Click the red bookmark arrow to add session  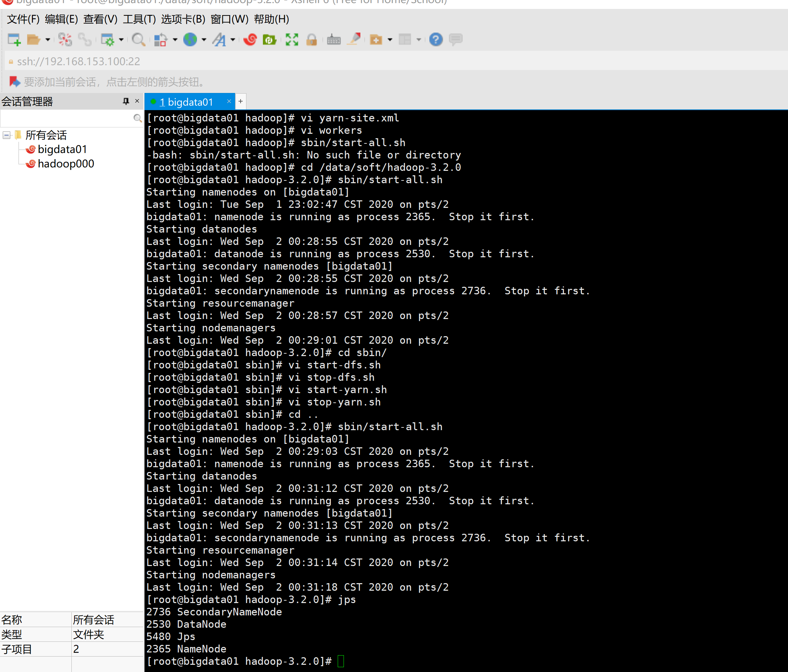pos(14,81)
